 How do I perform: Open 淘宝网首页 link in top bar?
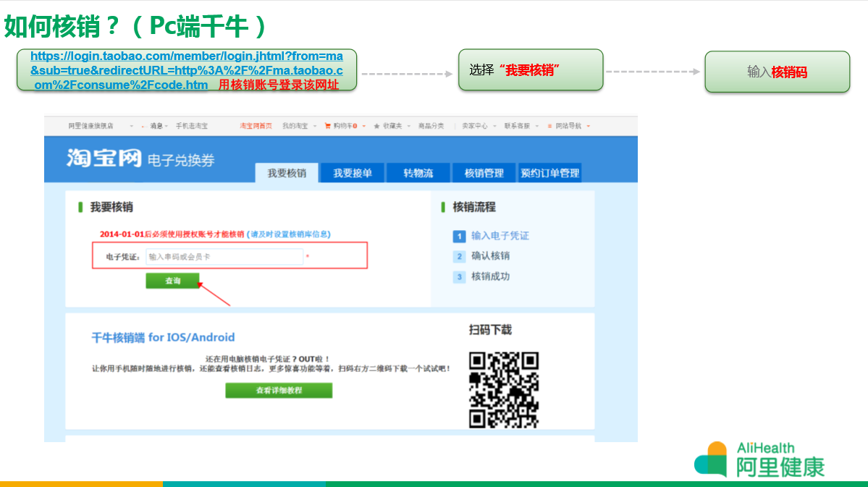[x=256, y=126]
